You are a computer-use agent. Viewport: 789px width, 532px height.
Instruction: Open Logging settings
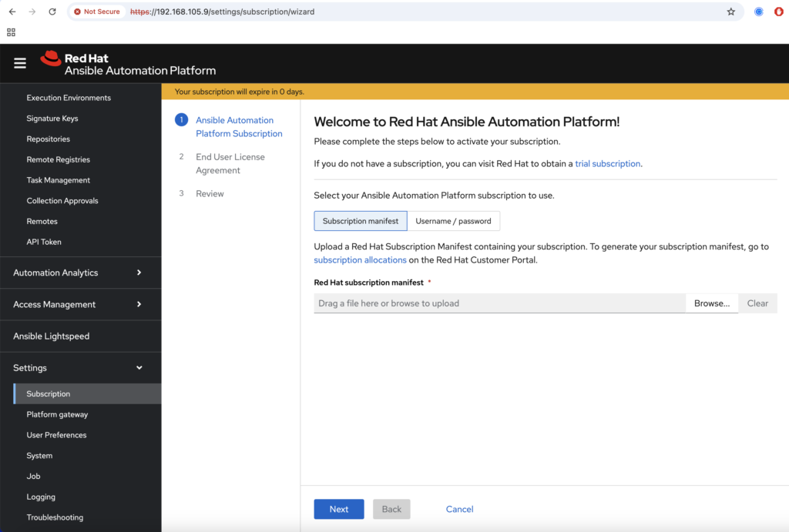click(x=41, y=497)
